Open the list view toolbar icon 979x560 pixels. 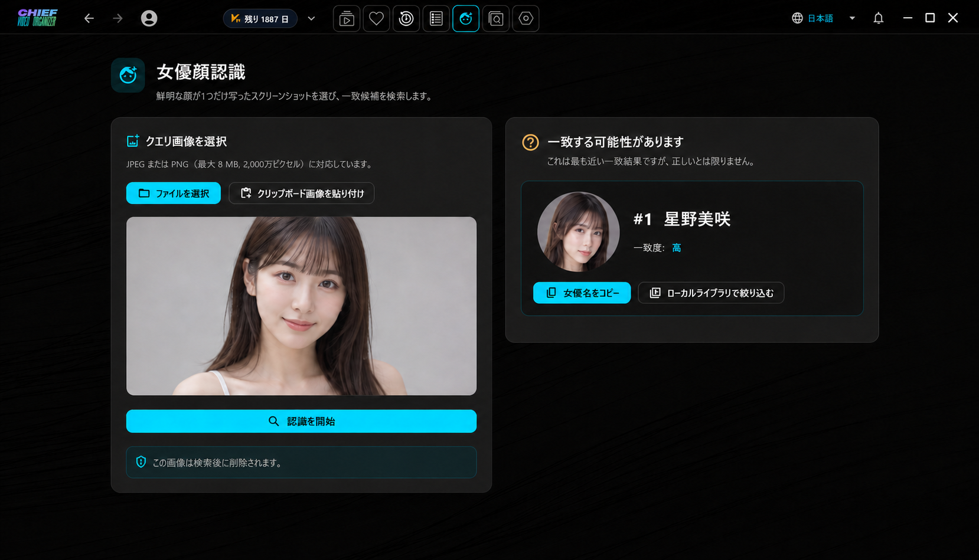tap(436, 19)
